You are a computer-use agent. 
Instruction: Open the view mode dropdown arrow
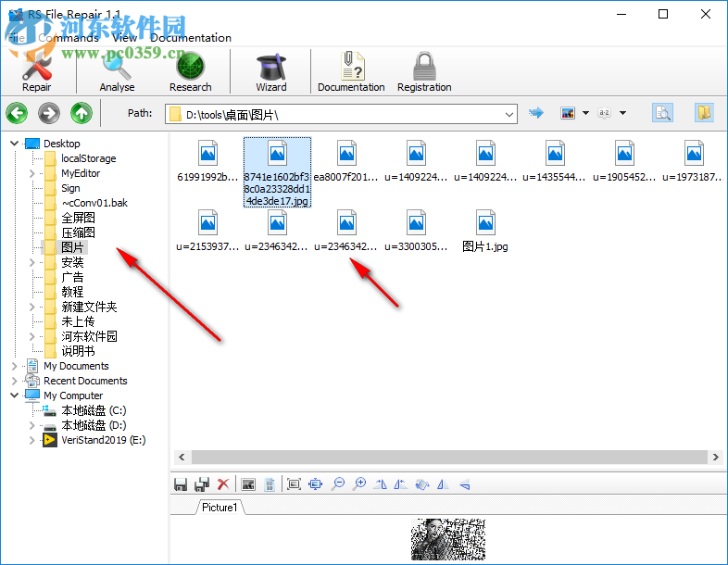tap(586, 113)
